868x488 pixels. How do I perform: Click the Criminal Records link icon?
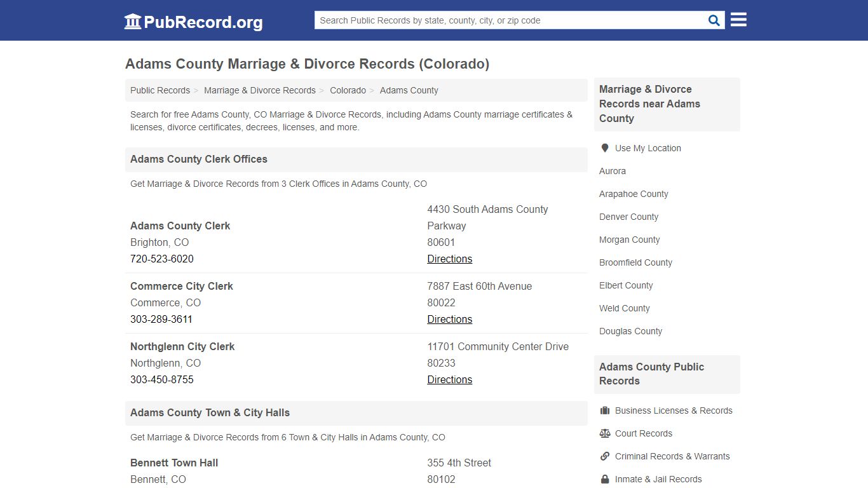(x=605, y=456)
